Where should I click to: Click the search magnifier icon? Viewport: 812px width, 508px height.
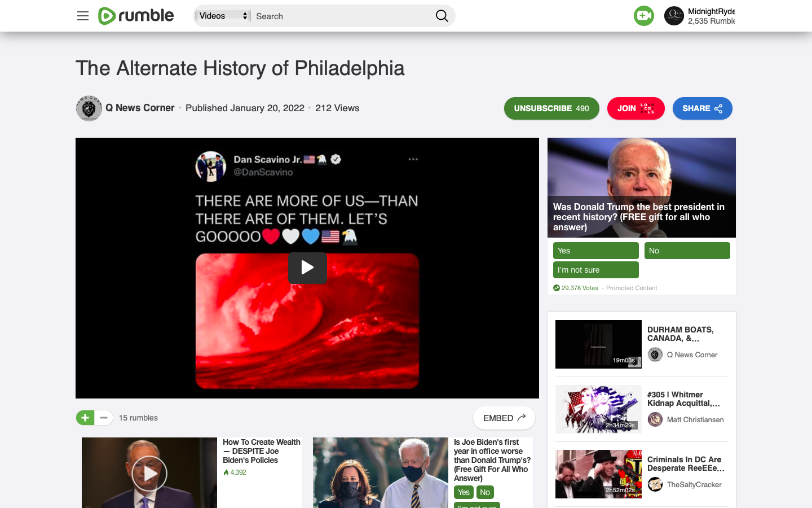pos(442,16)
